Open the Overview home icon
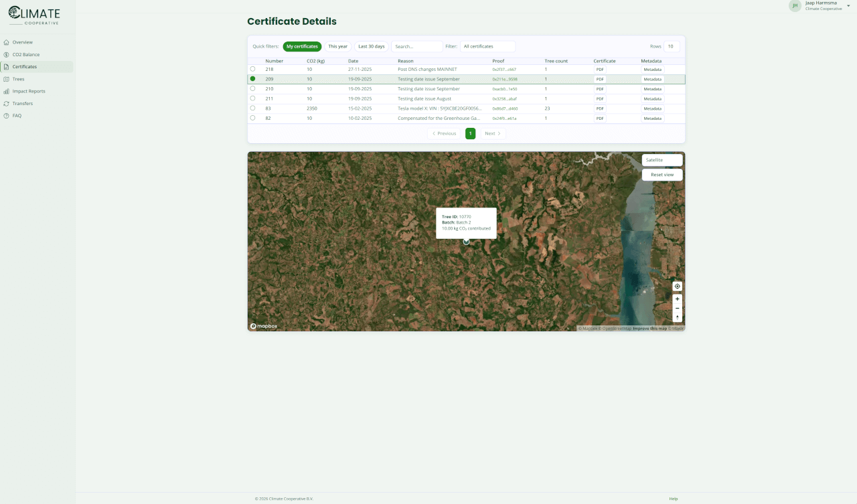The width and height of the screenshot is (857, 504). (x=7, y=42)
